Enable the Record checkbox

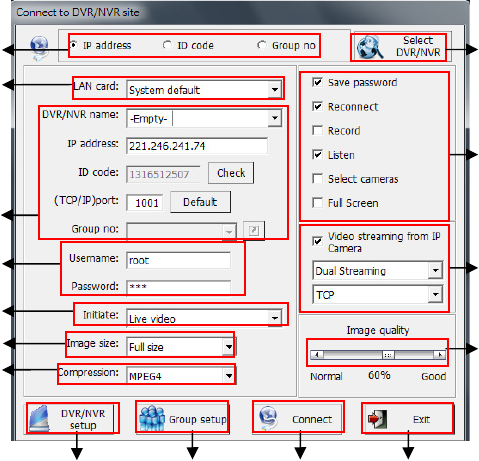[317, 131]
